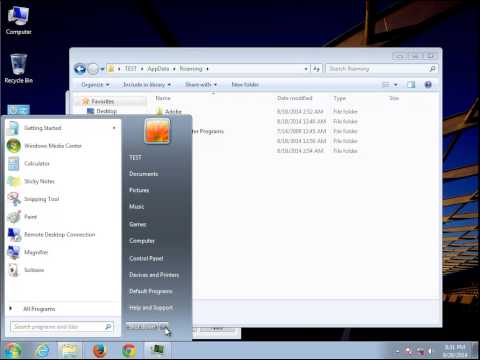The image size is (480, 360).
Task: Open recent pages dropdown in Explorer
Action: tap(102, 69)
